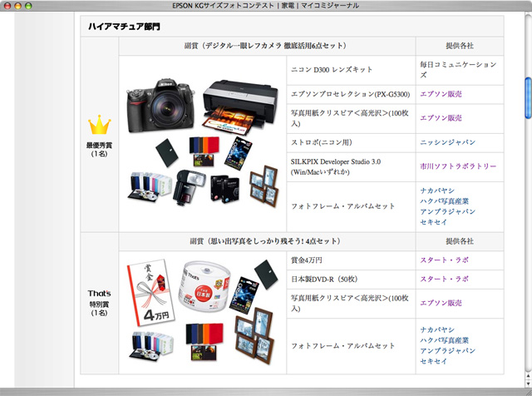Click 副賞(デジタル一眼レフカメラ 徹底活用6点セット) header
The image size is (532, 396).
coord(267,46)
